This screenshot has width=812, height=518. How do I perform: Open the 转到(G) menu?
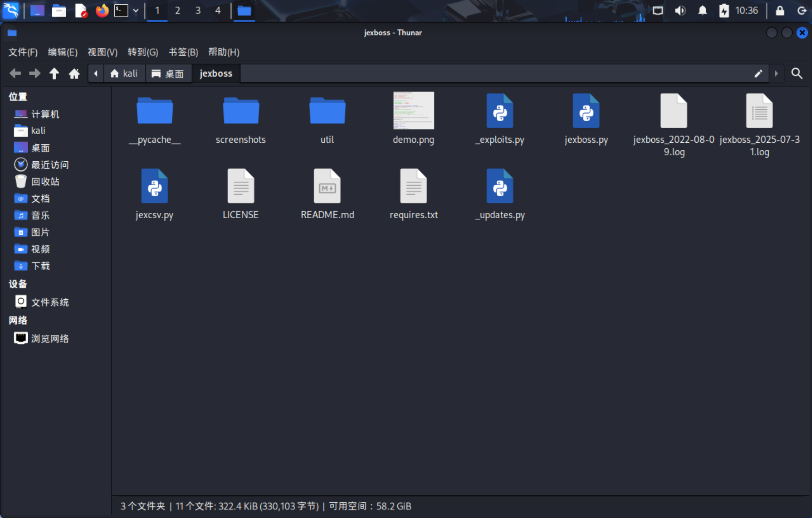tap(143, 52)
